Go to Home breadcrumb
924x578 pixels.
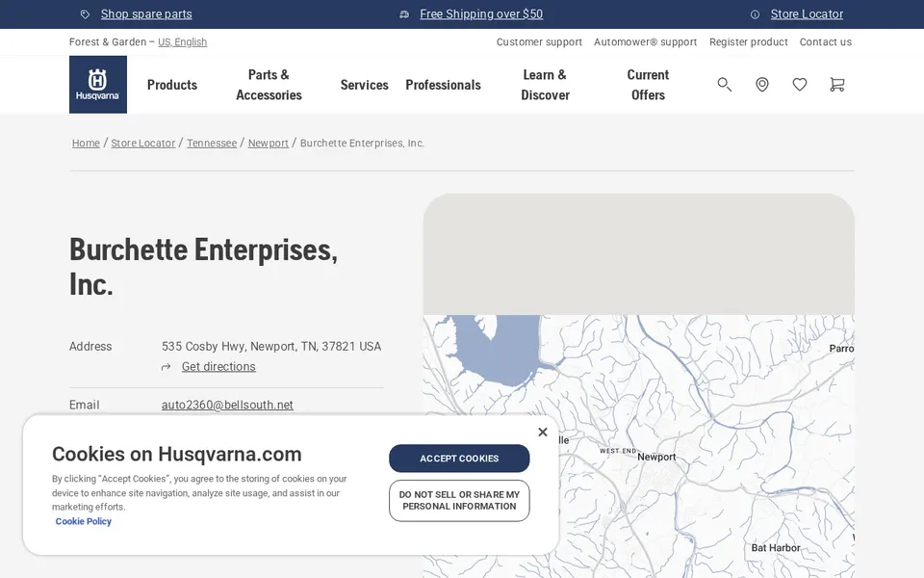[86, 143]
